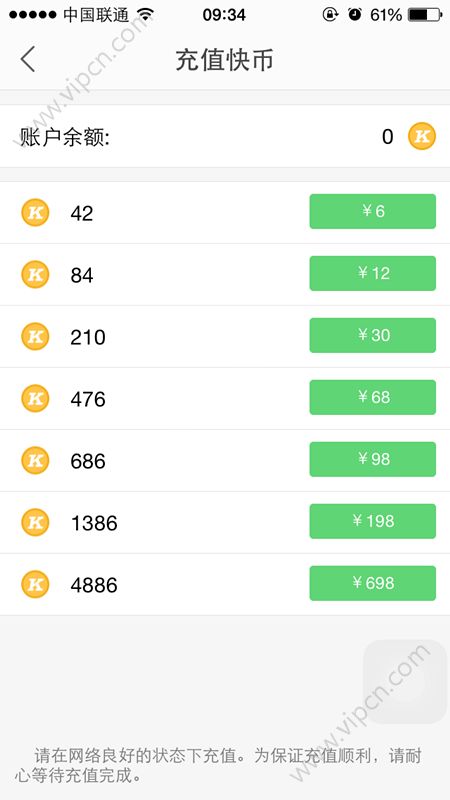Tap the coin icon next to 476
The image size is (450, 800).
tap(35, 398)
